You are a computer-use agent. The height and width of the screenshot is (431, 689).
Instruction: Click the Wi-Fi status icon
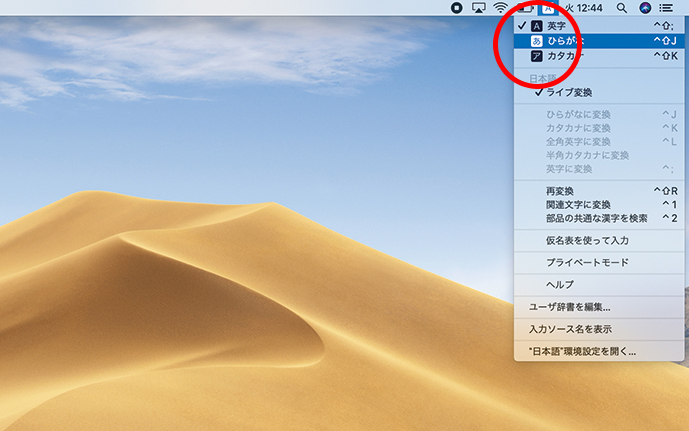[500, 7]
